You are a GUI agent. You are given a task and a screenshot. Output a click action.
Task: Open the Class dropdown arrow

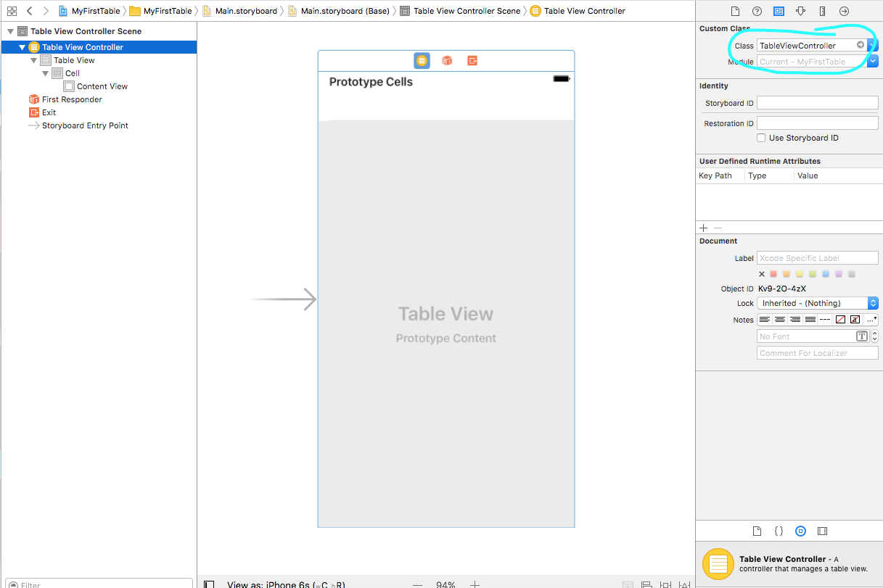point(874,45)
